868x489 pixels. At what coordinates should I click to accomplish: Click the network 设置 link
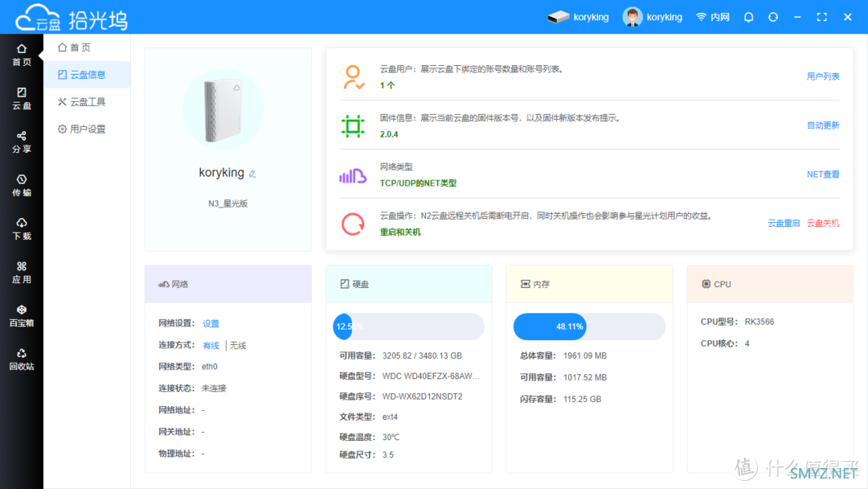point(211,323)
